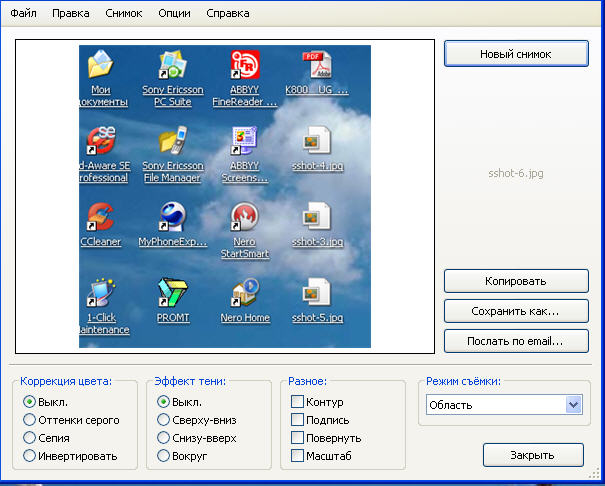Click the CCleaner icon in preview
Screen dimensions: 605x486
click(100, 216)
